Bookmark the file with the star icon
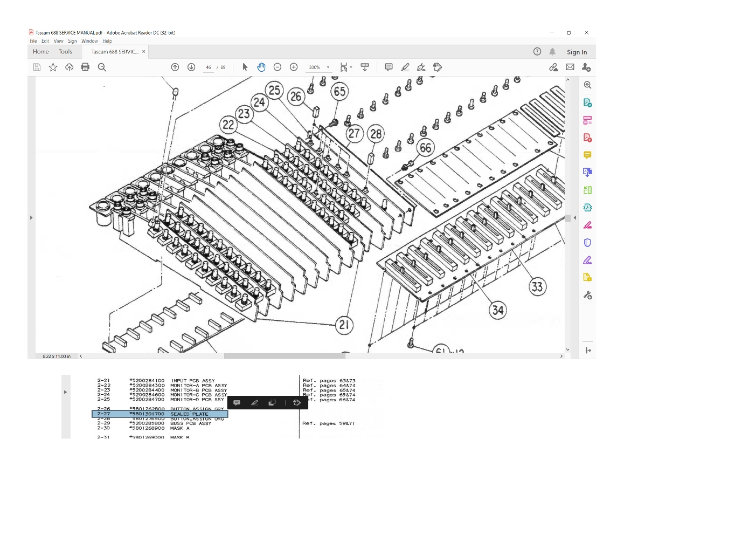This screenshot has width=756, height=535. coord(53,67)
